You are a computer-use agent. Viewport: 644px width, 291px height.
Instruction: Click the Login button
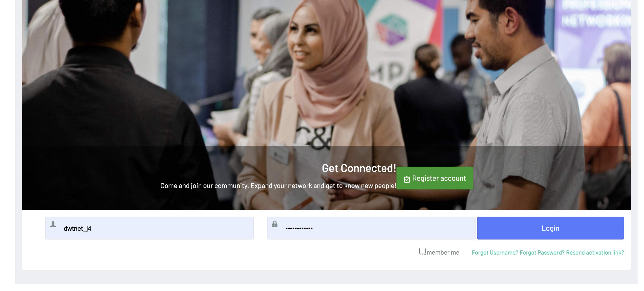pyautogui.click(x=551, y=228)
